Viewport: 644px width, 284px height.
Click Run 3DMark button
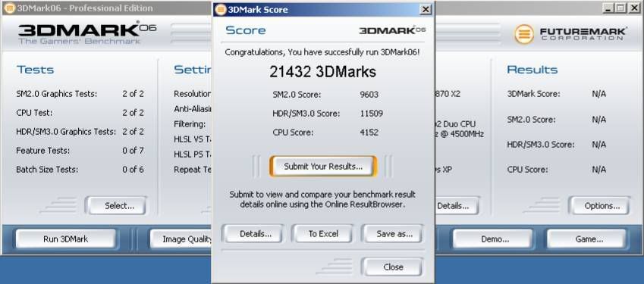tap(66, 239)
